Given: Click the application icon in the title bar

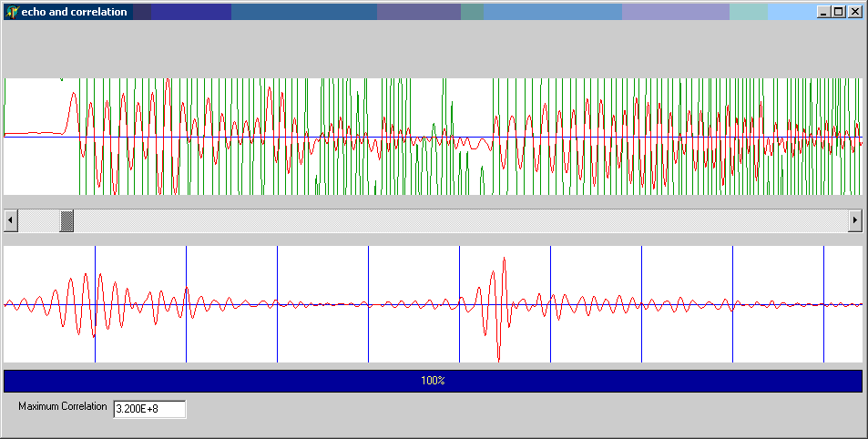Looking at the screenshot, I should point(12,12).
